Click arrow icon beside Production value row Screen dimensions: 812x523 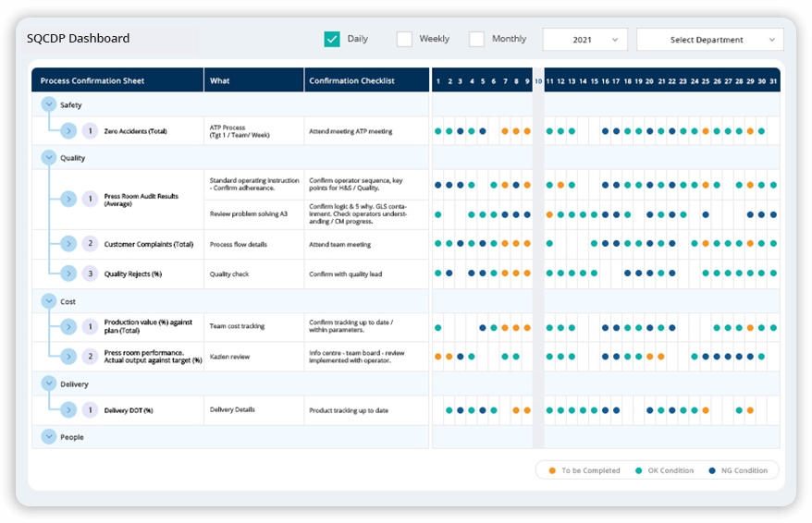tap(68, 326)
